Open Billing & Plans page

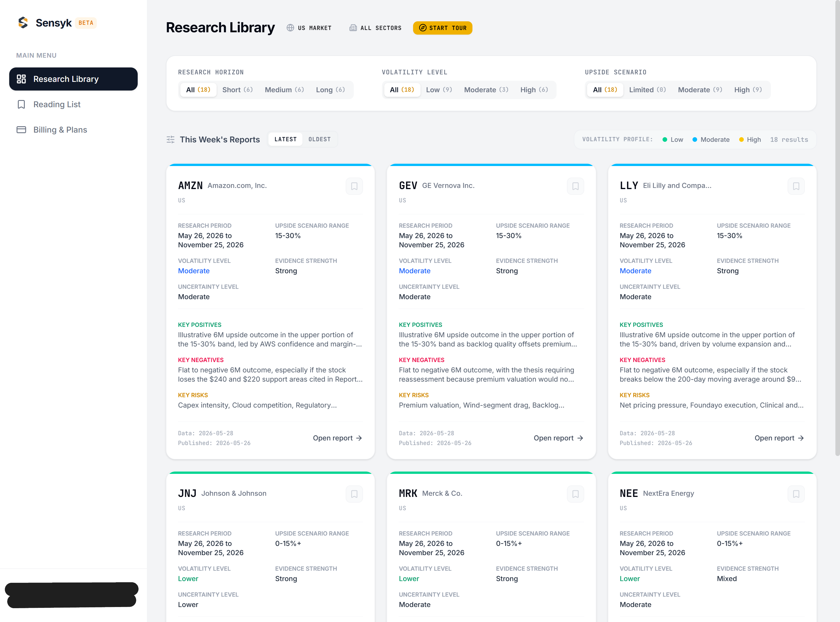73,129
